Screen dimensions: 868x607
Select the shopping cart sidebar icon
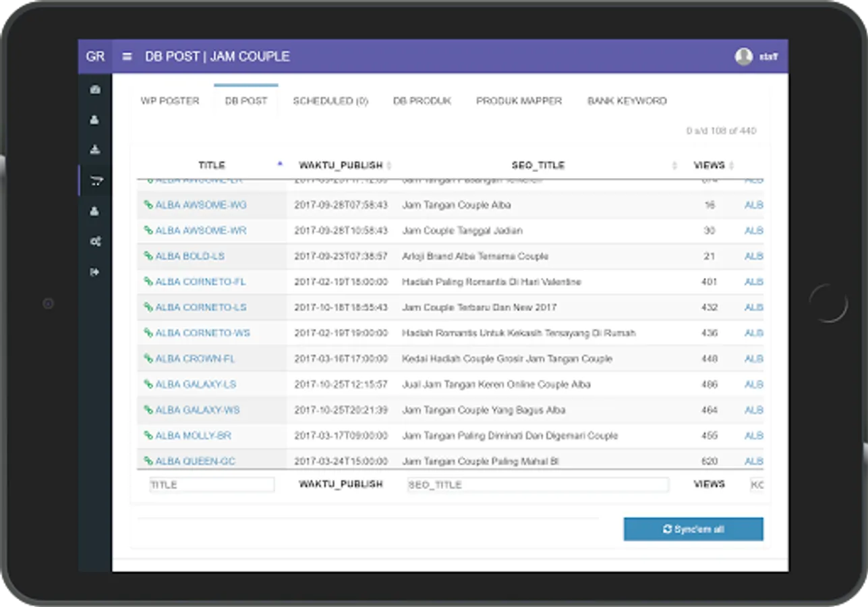(95, 180)
